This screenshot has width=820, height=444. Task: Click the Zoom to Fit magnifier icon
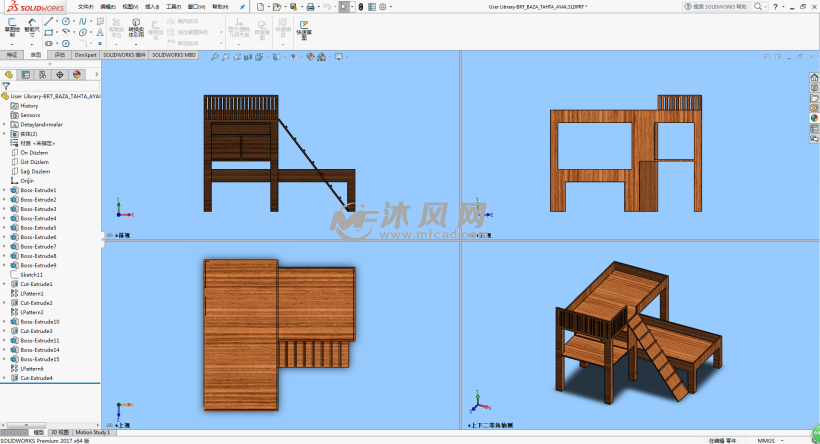coord(213,56)
